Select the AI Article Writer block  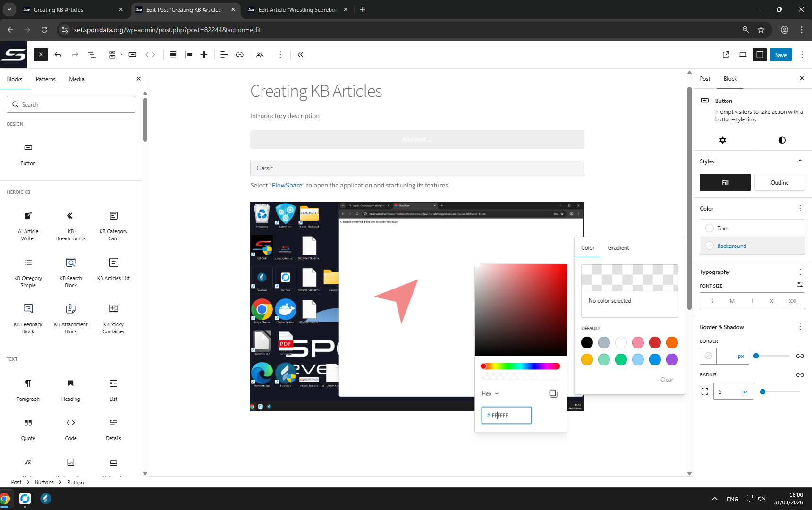pos(28,225)
